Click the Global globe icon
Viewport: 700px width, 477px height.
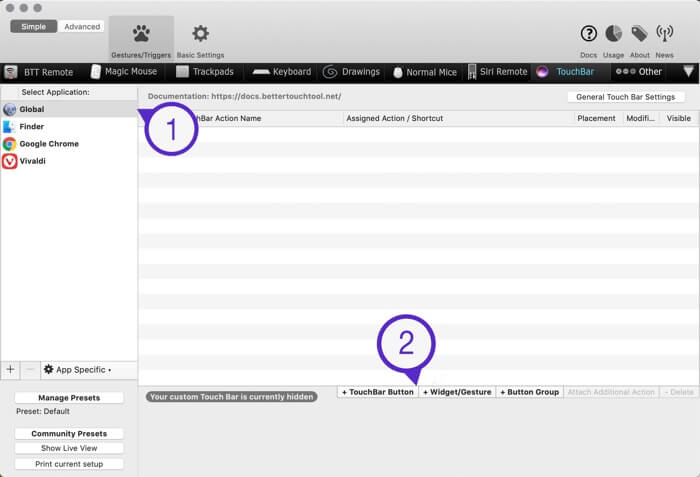click(9, 109)
